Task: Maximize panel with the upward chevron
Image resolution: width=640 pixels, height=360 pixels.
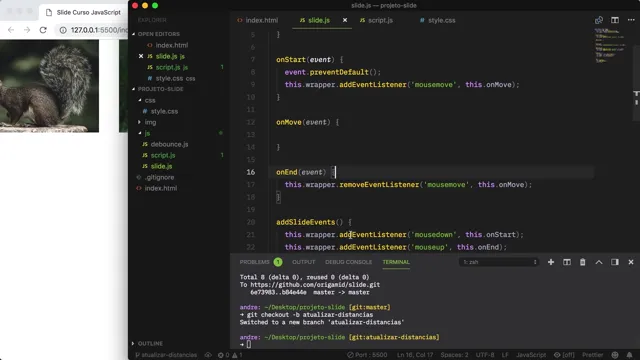Action: click(x=599, y=262)
